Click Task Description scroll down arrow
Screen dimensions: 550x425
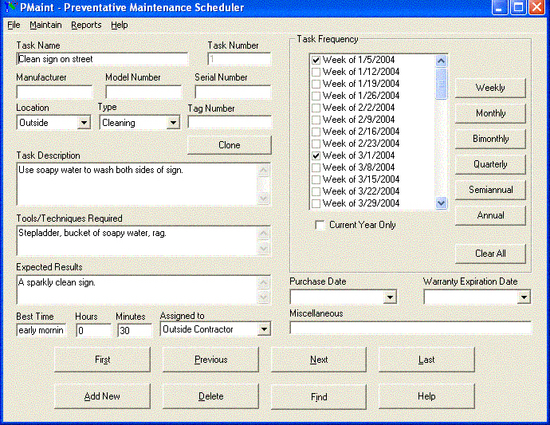click(263, 198)
